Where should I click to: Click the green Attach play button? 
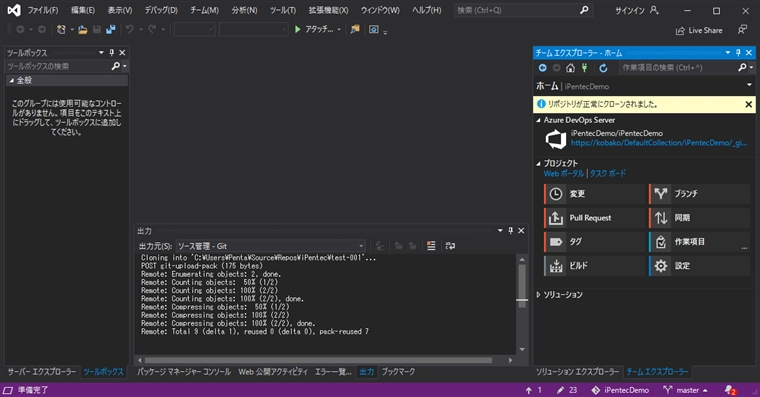click(x=298, y=30)
